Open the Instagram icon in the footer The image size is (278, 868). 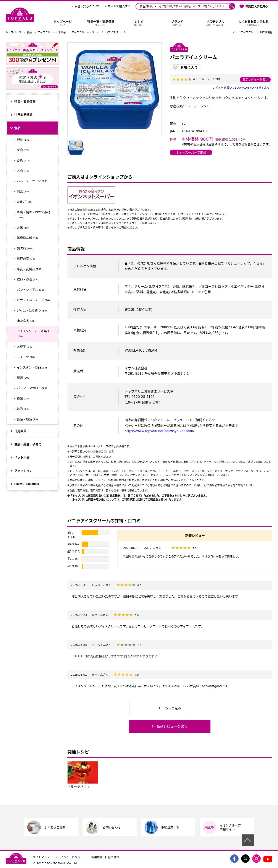click(x=256, y=858)
